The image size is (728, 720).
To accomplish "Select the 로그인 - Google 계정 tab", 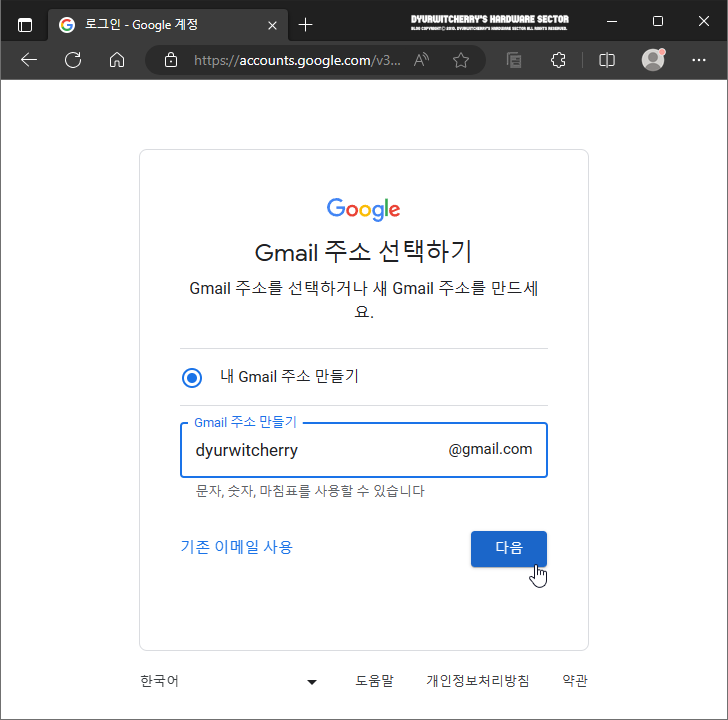I will pos(167,25).
